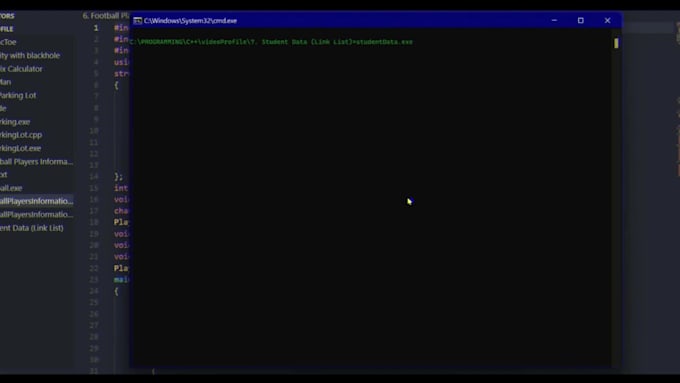The image size is (680, 383).
Task: Click the cmd.exe window title text
Action: pyautogui.click(x=190, y=20)
